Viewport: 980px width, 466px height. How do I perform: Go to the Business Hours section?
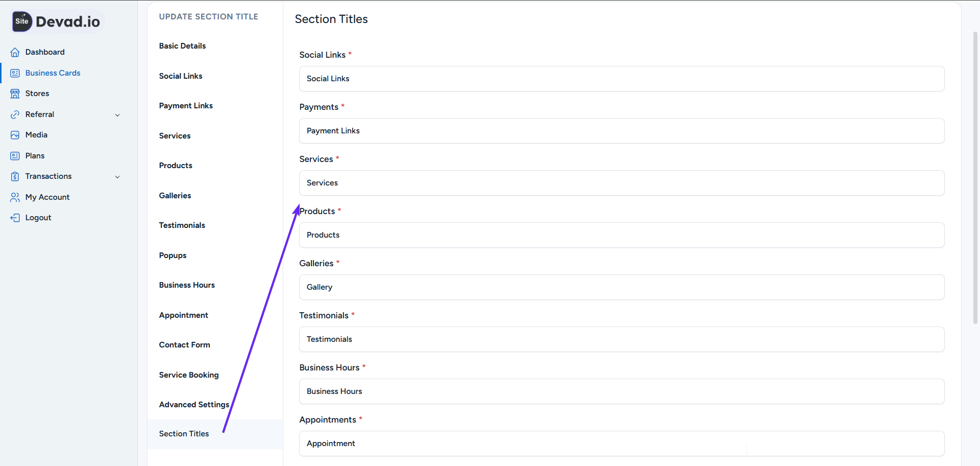pyautogui.click(x=186, y=285)
